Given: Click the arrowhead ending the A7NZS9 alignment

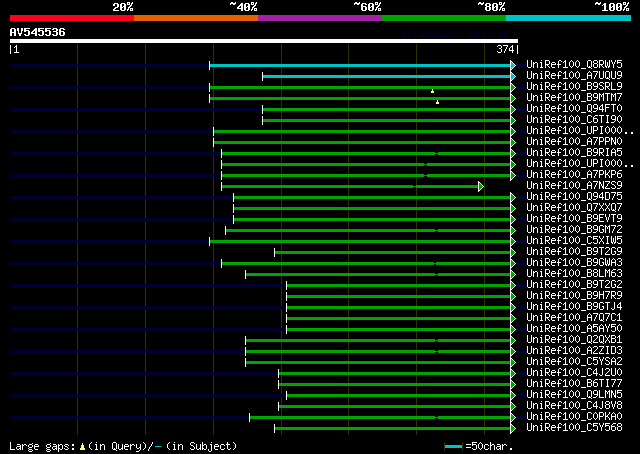Looking at the screenshot, I should (x=481, y=187).
